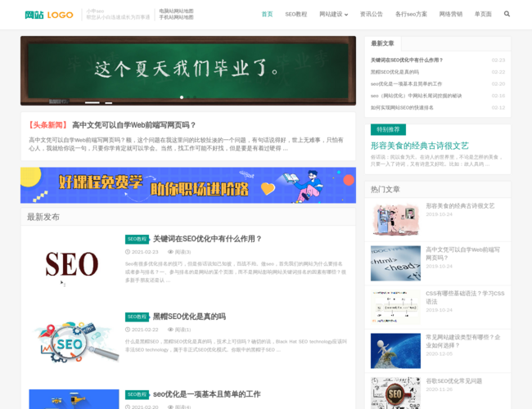Click the fridge cartoon thumbnail in 热门文章
The height and width of the screenshot is (409, 532).
pyautogui.click(x=395, y=219)
